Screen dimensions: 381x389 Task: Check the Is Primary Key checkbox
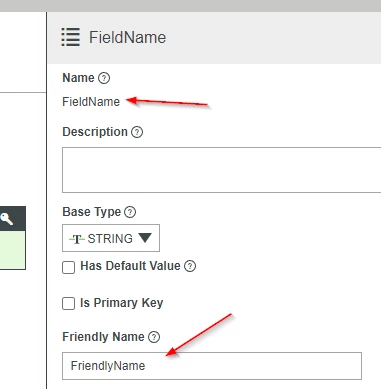69,304
